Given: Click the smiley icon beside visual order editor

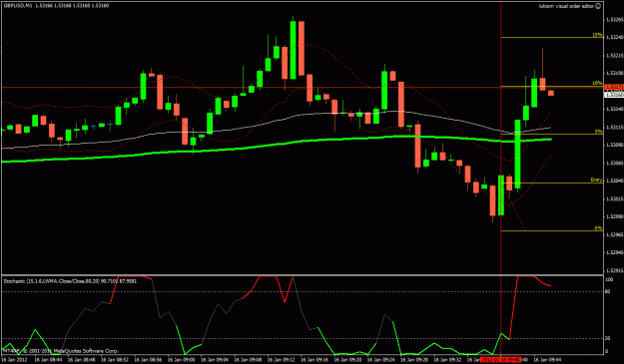Looking at the screenshot, I should [598, 6].
